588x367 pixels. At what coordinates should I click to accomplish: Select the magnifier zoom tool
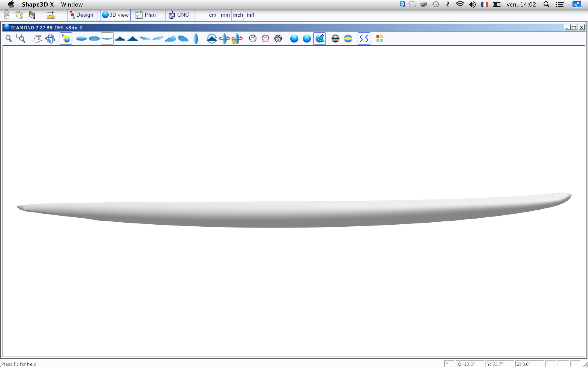coord(9,39)
